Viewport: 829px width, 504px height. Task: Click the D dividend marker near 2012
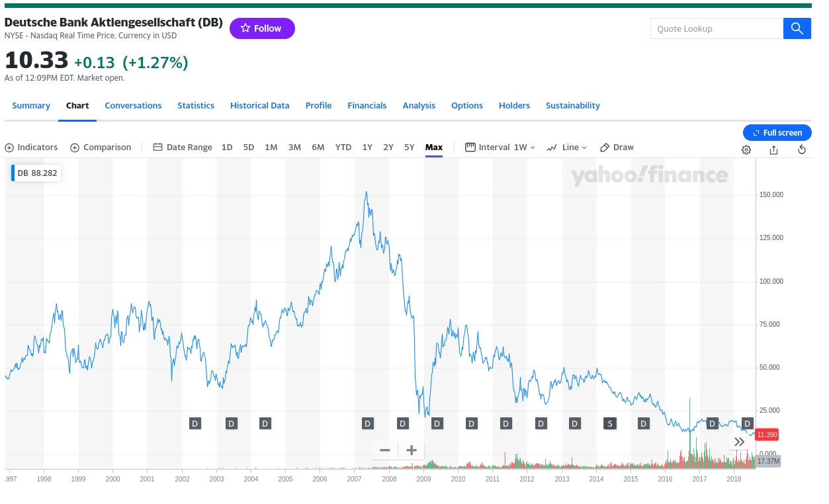[x=541, y=423]
